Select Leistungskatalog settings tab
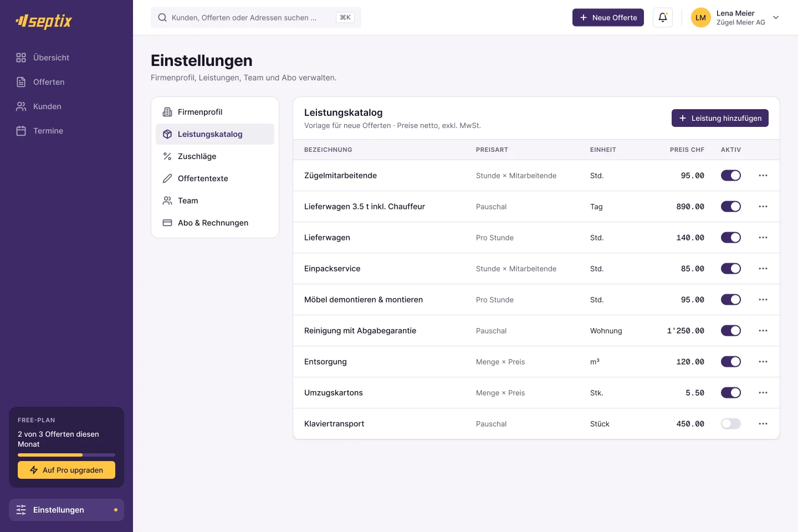Viewport: 798px width, 532px height. pyautogui.click(x=215, y=134)
